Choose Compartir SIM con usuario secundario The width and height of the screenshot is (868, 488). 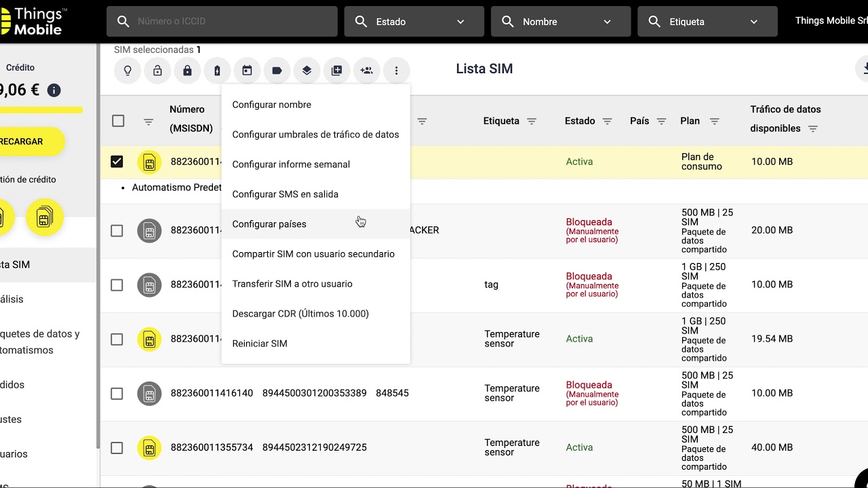pos(315,253)
